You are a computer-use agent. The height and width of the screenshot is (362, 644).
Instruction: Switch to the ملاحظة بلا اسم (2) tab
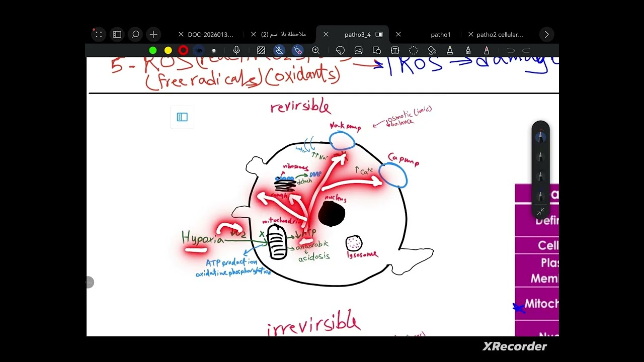[283, 35]
